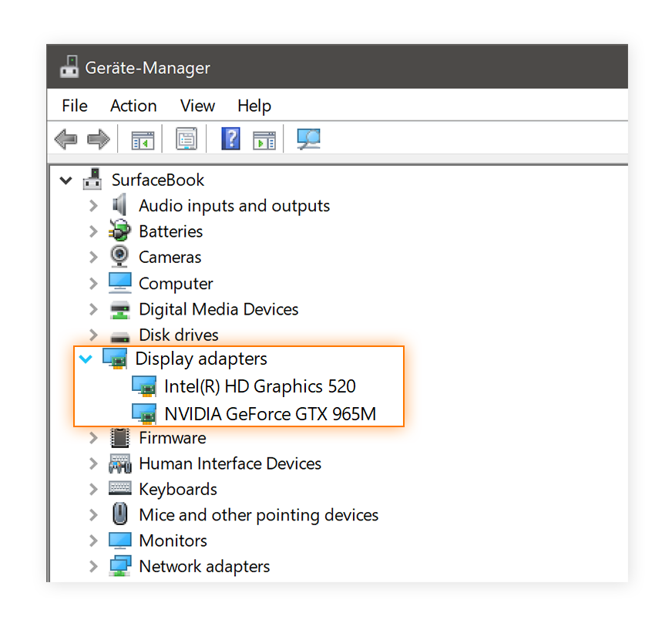
Task: Click the Back navigation arrow
Action: coord(66,139)
